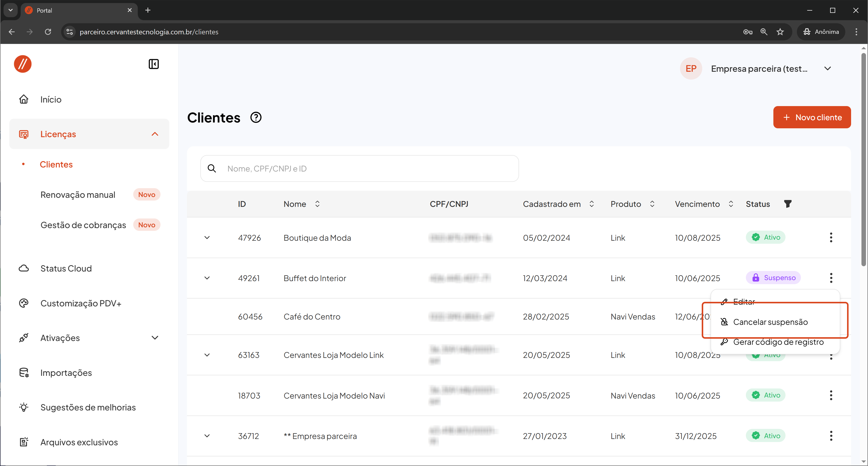
Task: Click the Novo cliente button
Action: click(x=812, y=117)
